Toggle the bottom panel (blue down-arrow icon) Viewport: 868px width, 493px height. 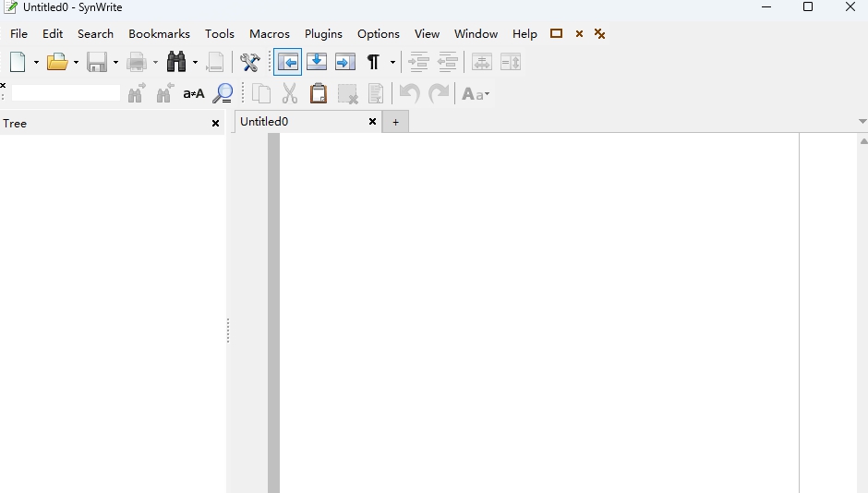[x=317, y=62]
